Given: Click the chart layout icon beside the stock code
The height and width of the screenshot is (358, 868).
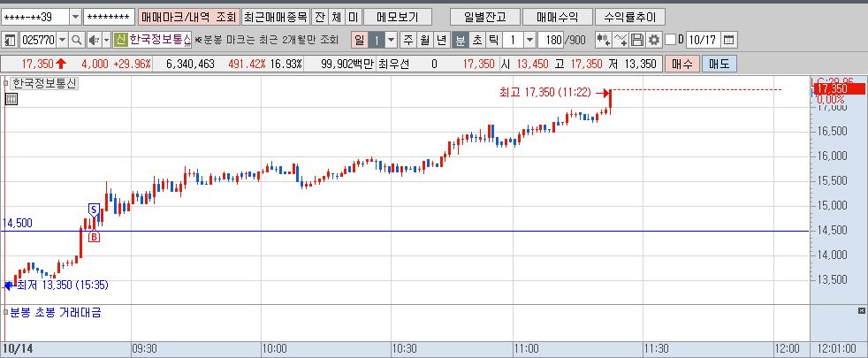Looking at the screenshot, I should 10,40.
